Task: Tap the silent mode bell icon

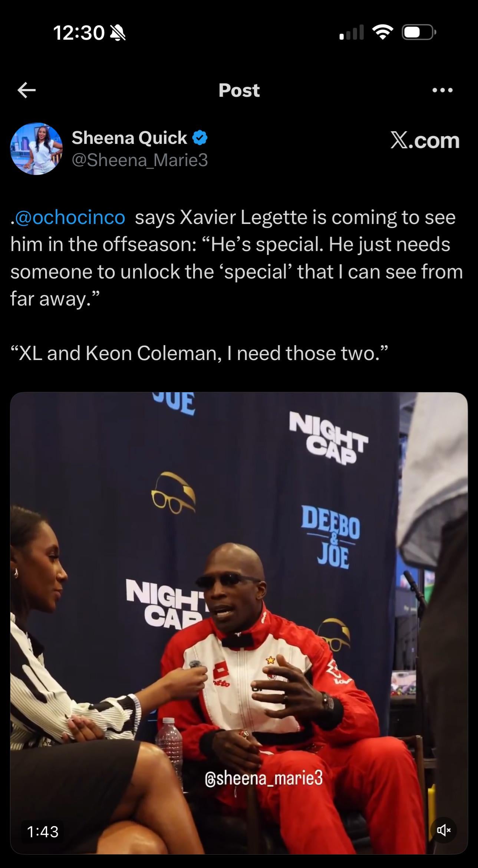Action: 119,33
